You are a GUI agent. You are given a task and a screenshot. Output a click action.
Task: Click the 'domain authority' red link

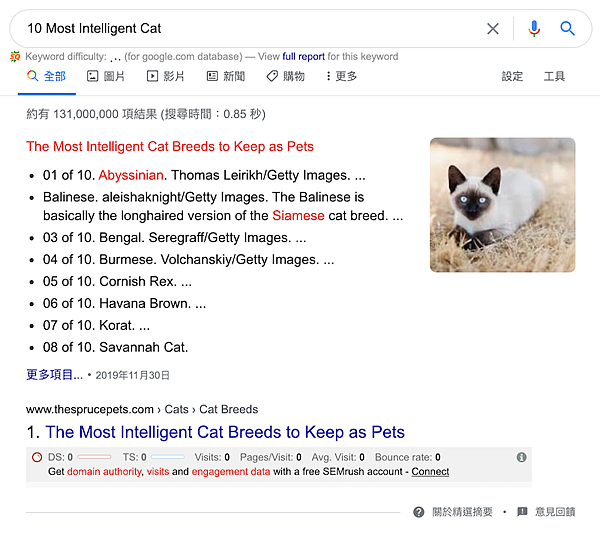tap(104, 472)
